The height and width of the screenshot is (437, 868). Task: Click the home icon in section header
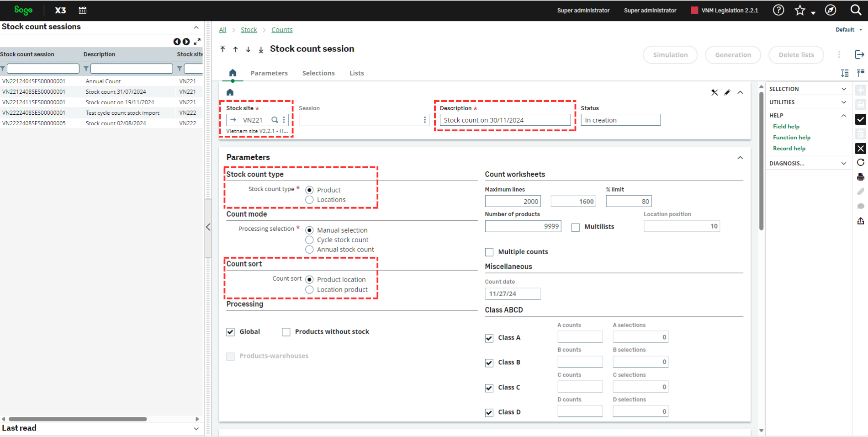tap(230, 92)
